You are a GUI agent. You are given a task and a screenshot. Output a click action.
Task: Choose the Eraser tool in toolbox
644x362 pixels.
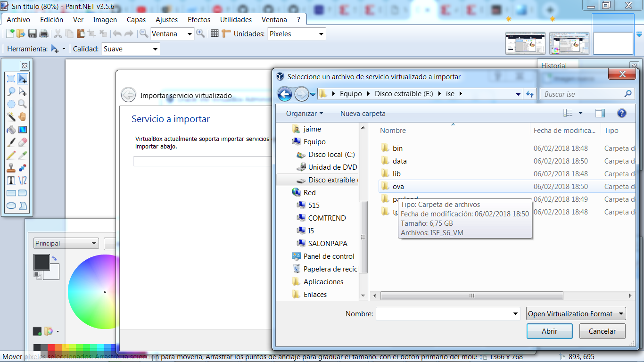[x=22, y=142]
